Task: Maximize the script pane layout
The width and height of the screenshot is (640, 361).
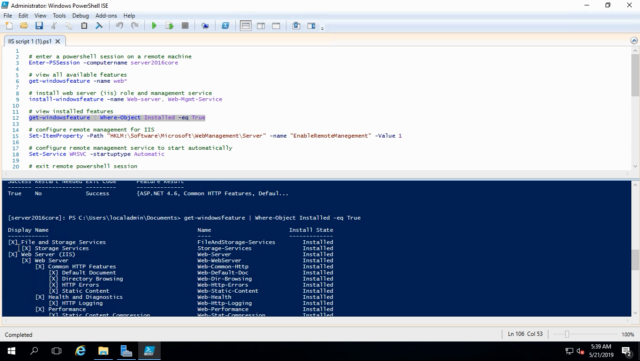Action: [276, 26]
